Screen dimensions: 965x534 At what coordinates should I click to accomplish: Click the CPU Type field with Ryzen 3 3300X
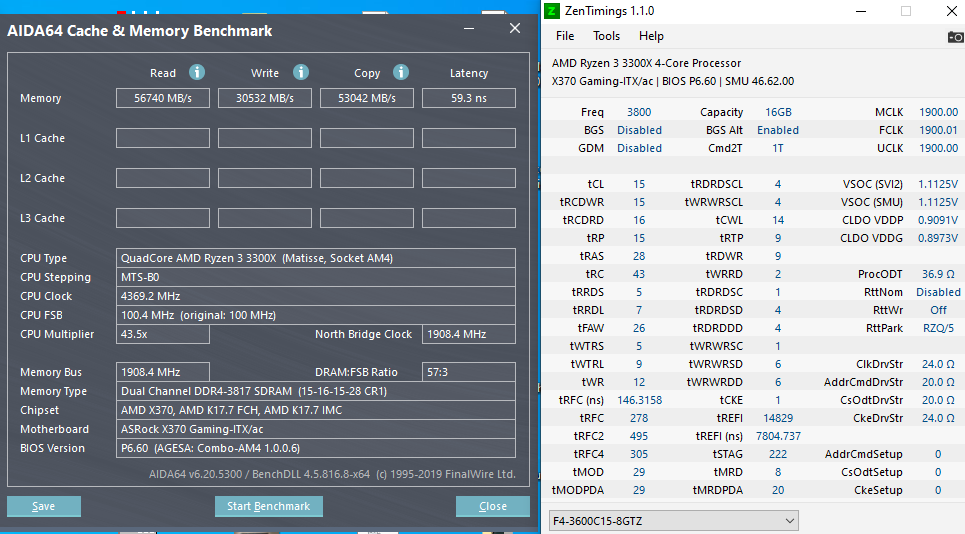click(316, 258)
